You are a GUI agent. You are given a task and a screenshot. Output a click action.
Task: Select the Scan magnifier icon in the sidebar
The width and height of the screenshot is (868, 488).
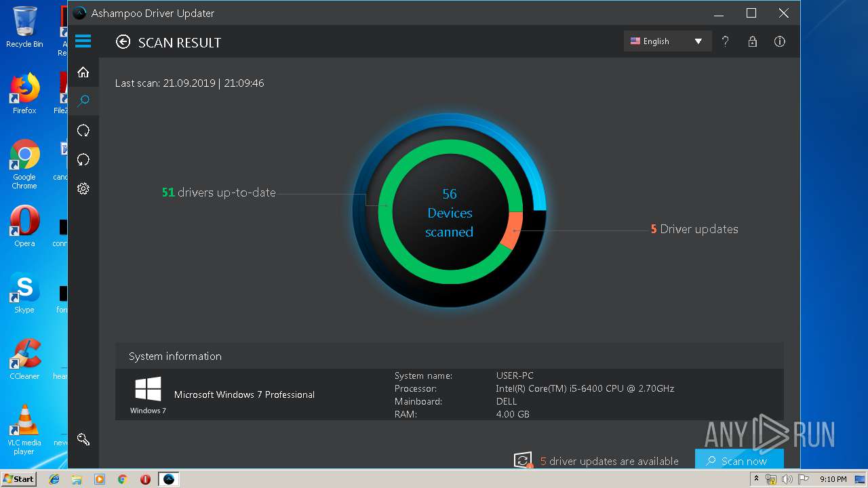click(83, 101)
